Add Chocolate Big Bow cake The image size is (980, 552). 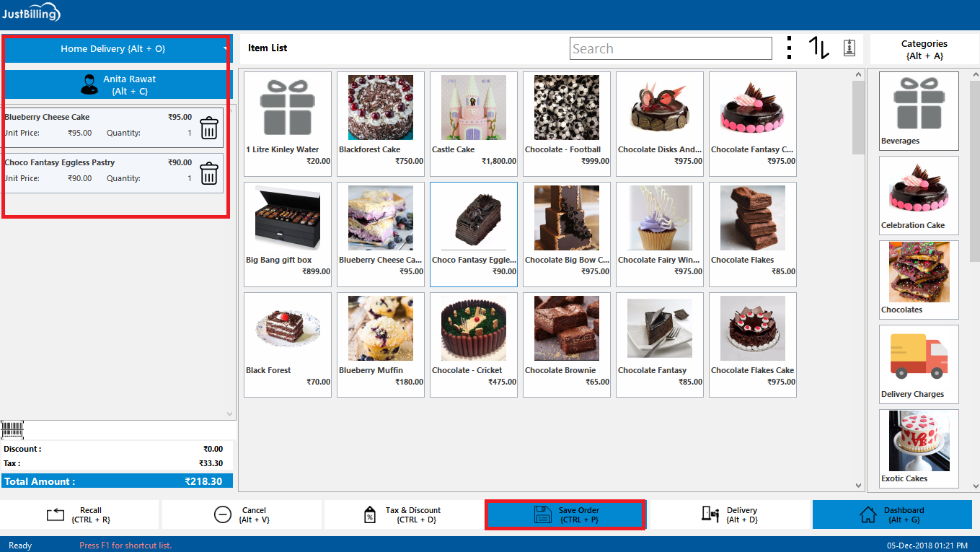click(567, 234)
